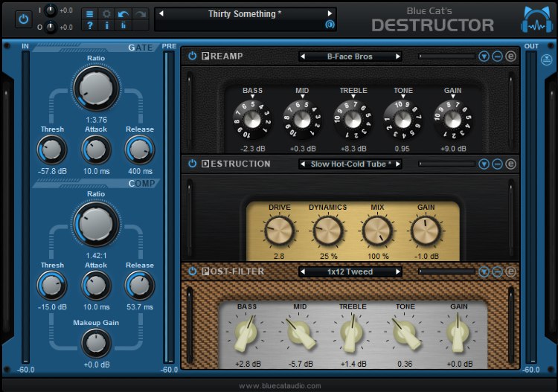Toggle the Post-Filter section power switch

(192, 271)
